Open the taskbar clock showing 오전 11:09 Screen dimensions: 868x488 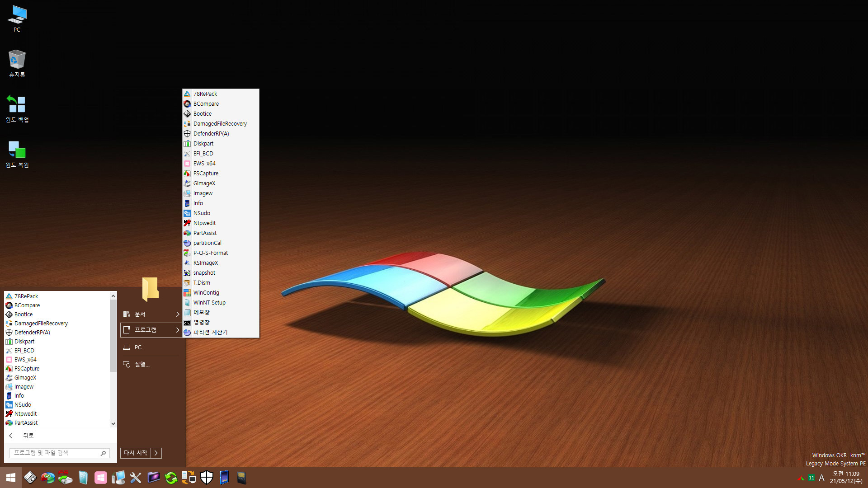click(x=846, y=478)
